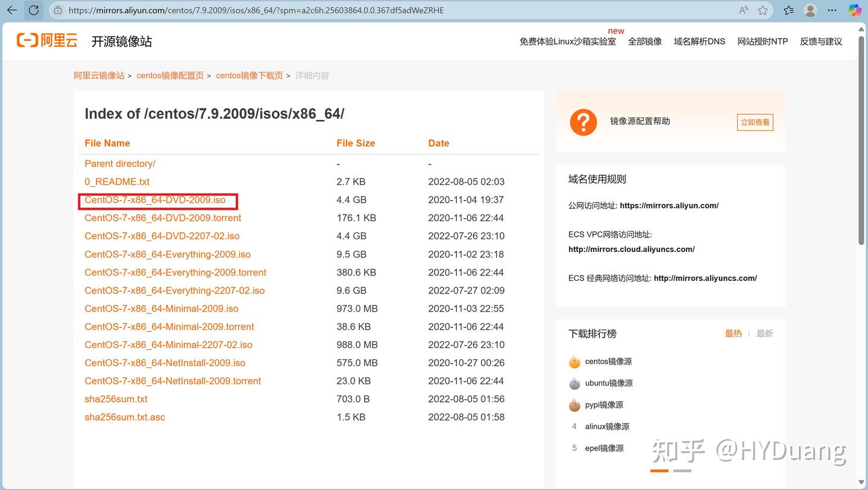The height and width of the screenshot is (490, 868).
Task: Reload the page with the refresh icon
Action: click(x=34, y=10)
